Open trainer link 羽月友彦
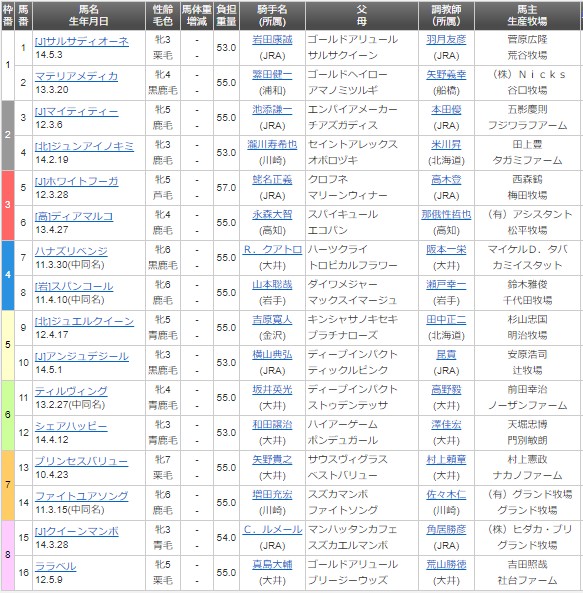The image size is (583, 593). 446,40
